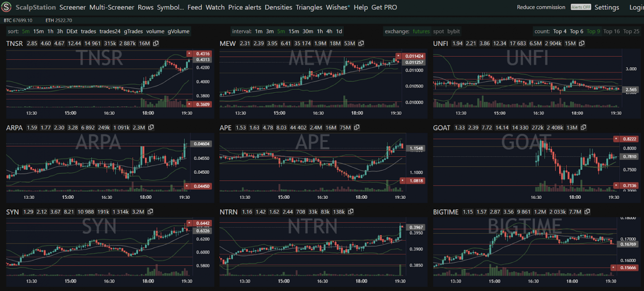Viewport: 644px width, 291px height.
Task: Click the Get PRO link
Action: pos(384,7)
